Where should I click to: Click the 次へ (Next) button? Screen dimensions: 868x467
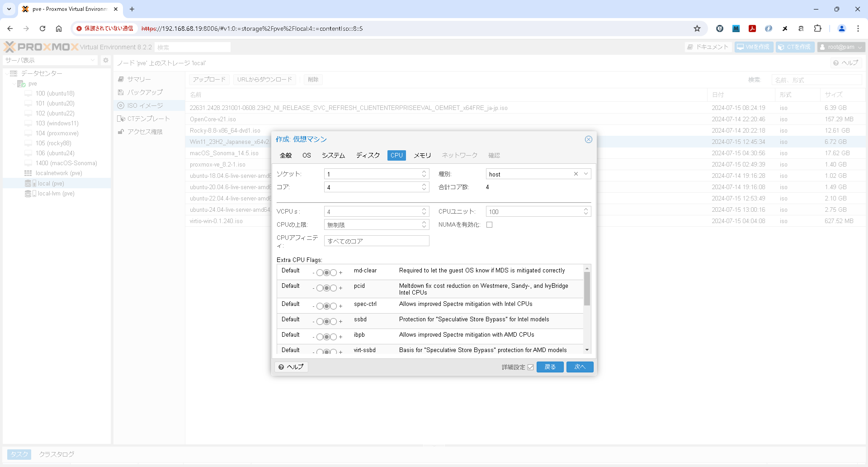580,367
